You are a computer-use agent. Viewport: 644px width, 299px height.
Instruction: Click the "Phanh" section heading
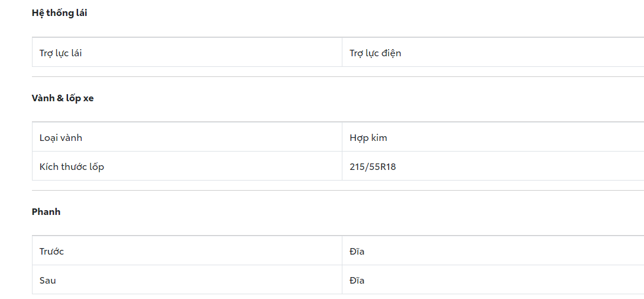coord(46,212)
